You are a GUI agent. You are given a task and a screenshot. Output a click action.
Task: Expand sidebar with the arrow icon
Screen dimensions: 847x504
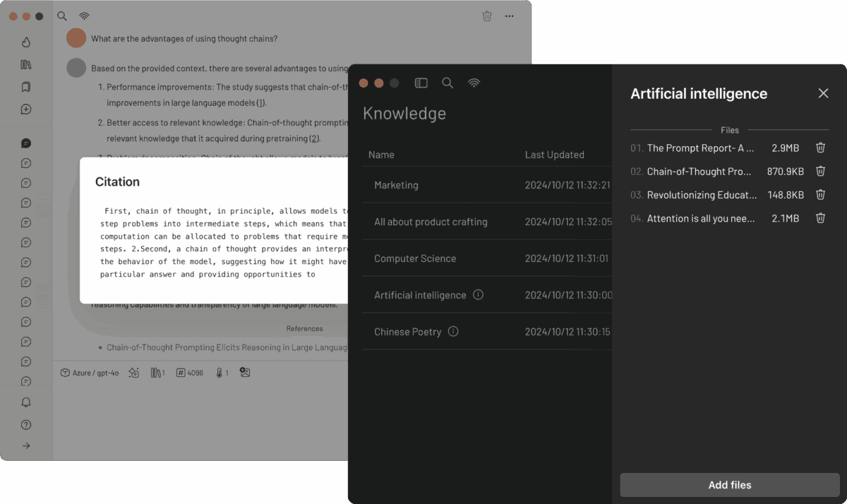point(26,445)
